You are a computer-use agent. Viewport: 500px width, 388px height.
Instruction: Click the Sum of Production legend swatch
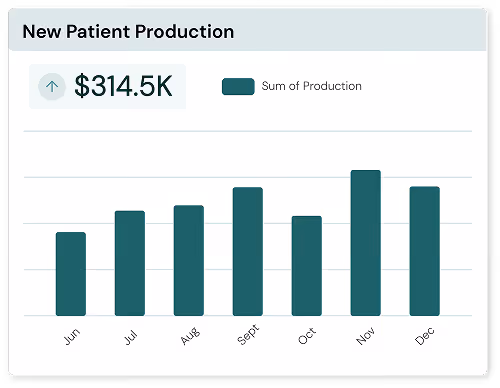[x=238, y=87]
